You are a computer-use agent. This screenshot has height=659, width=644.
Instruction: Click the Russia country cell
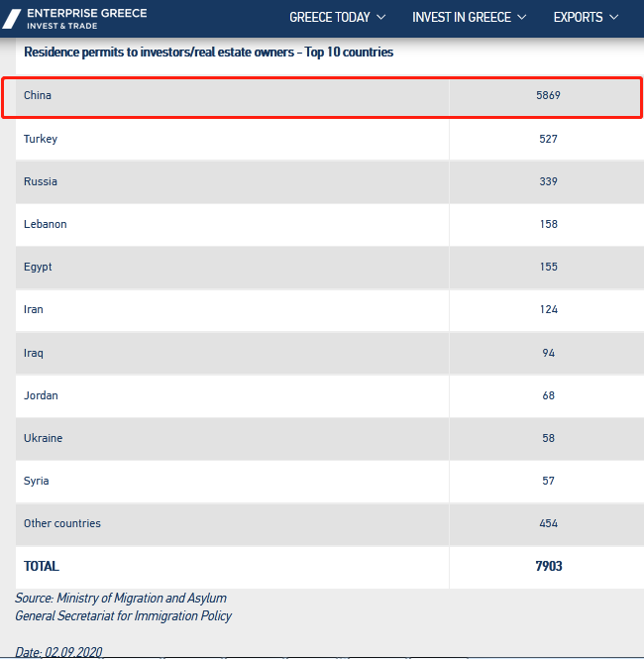(41, 181)
